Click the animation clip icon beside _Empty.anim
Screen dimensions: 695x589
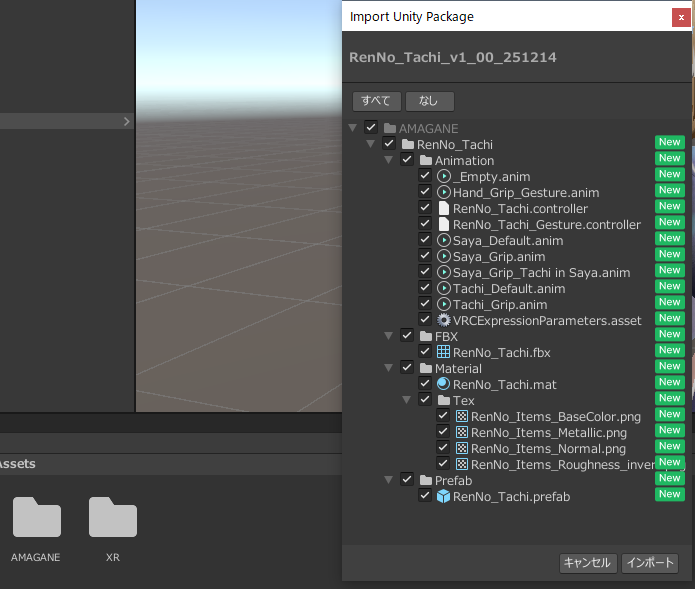[444, 176]
